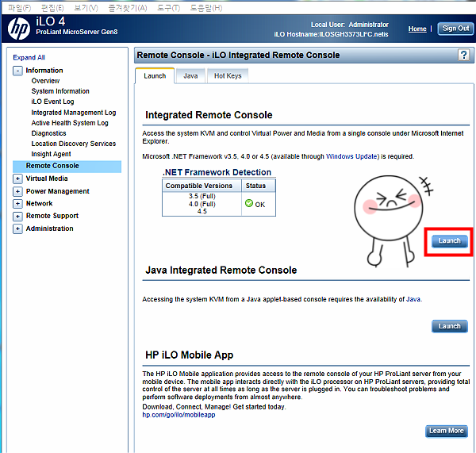Image resolution: width=476 pixels, height=453 pixels.
Task: Expand the Virtual Media section
Action: coord(17,179)
